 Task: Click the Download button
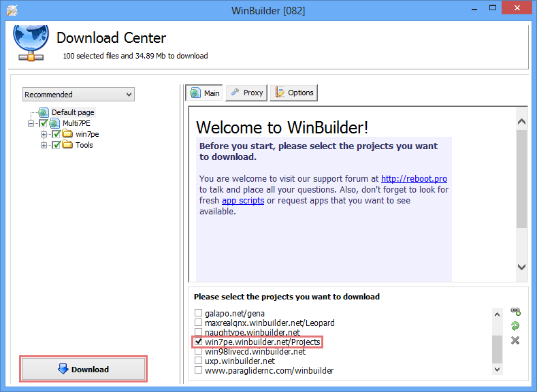tap(83, 369)
